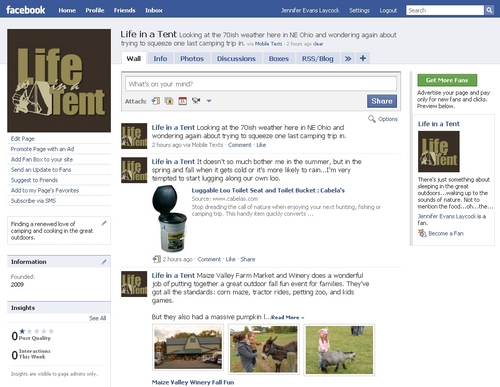Click Comment on the 70ish weather post
Image resolution: width=500 pixels, height=387 pixels.
pos(240,145)
